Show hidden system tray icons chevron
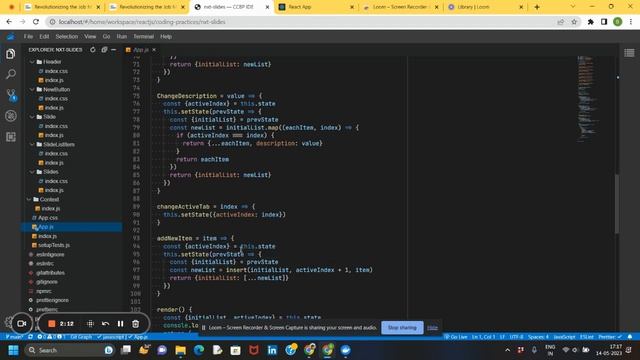Image resolution: width=640 pixels, height=360 pixels. (x=507, y=350)
